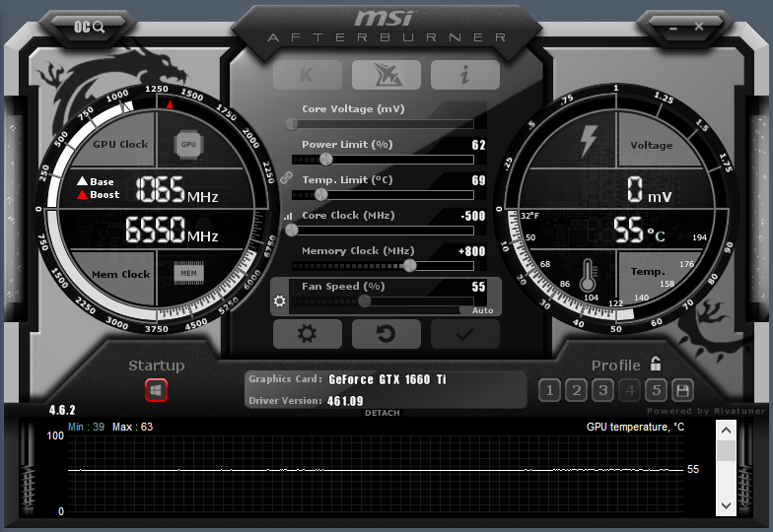Click the Temp. Limit slider handle
The width and height of the screenshot is (773, 532).
(321, 195)
